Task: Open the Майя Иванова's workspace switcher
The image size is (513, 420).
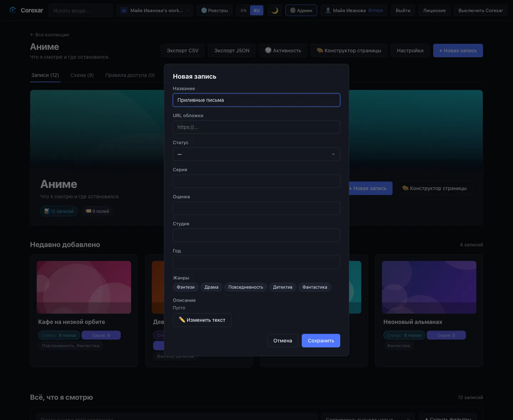Action: (x=155, y=10)
